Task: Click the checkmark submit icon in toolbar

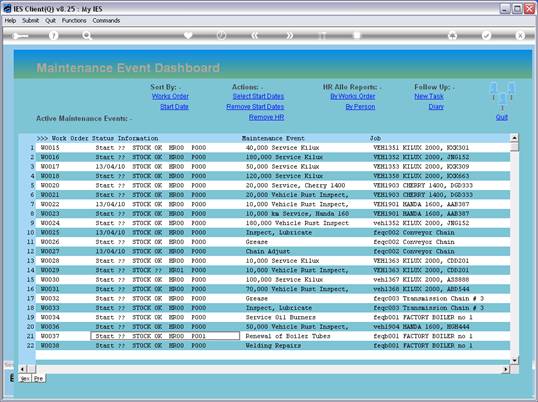Action: pos(486,35)
